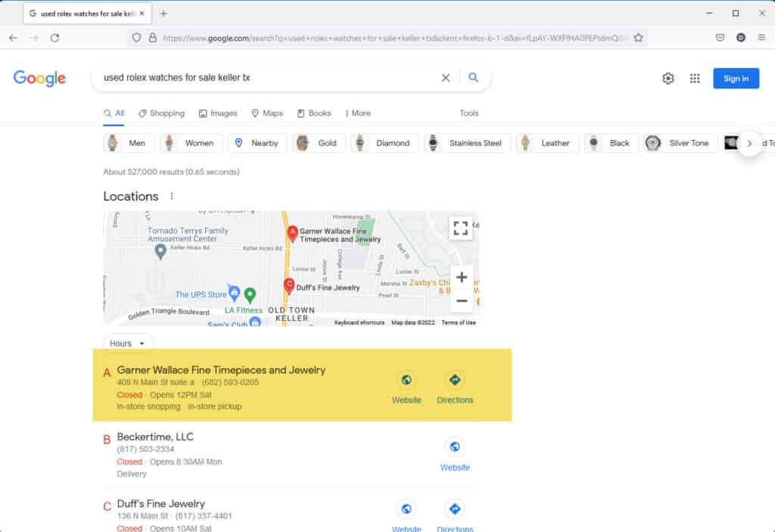Click map pin A Garner Wallace
Viewport: 775px width, 532px height.
click(x=292, y=234)
